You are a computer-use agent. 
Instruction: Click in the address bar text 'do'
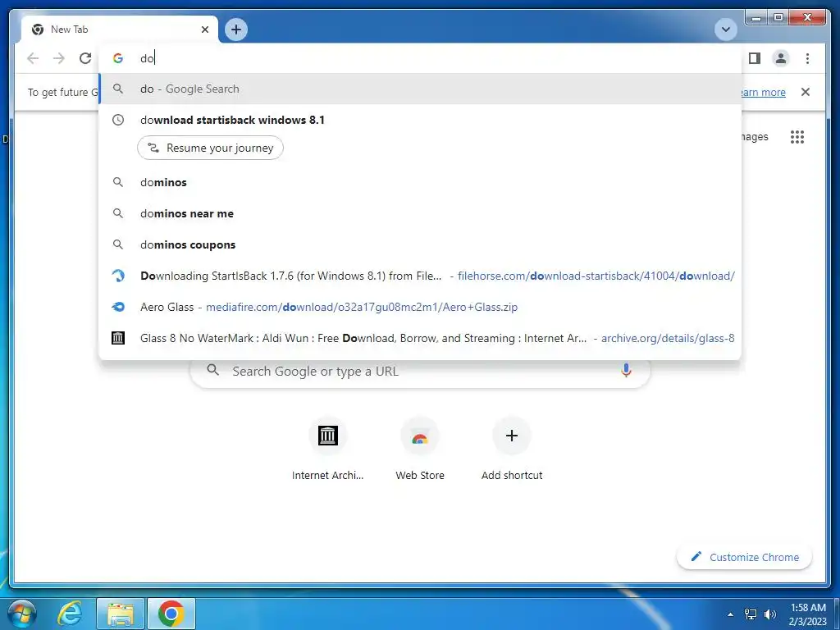147,58
